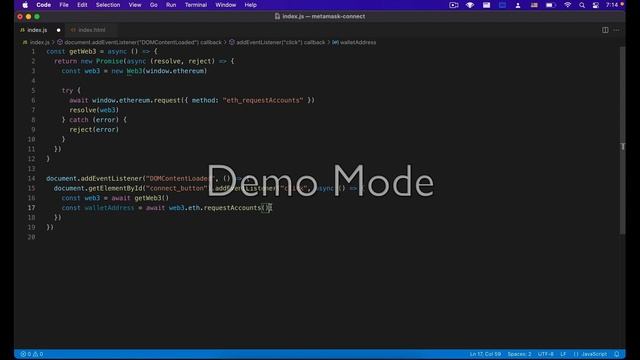Click the Web3 identifier on line 3
Viewport: 640px width, 360px height.
tap(134, 71)
